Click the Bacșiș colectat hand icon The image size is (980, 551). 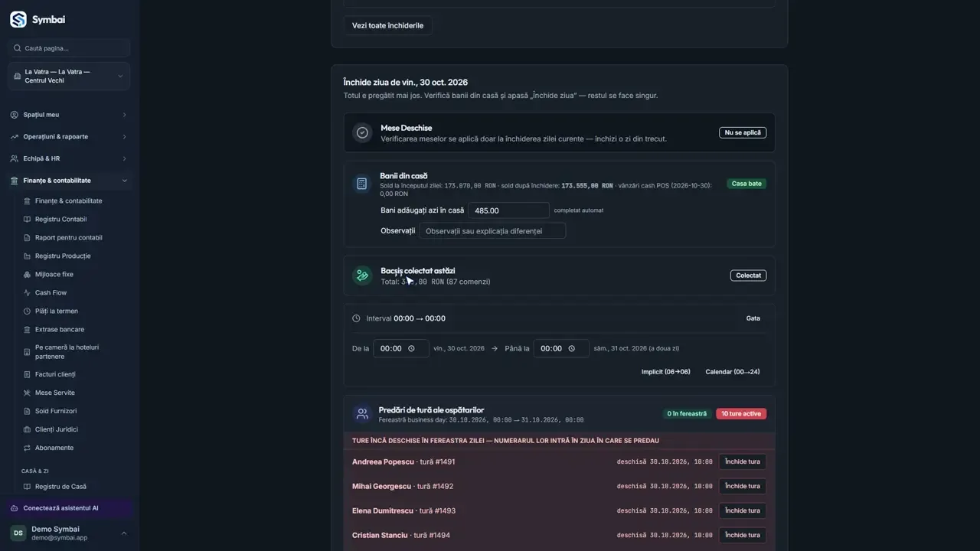click(362, 275)
